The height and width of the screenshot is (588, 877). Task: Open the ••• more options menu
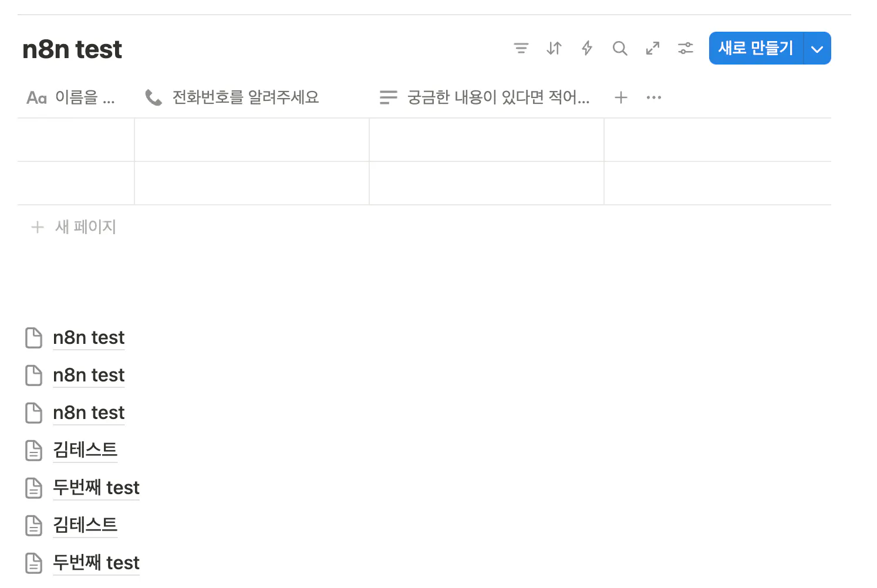coord(654,97)
